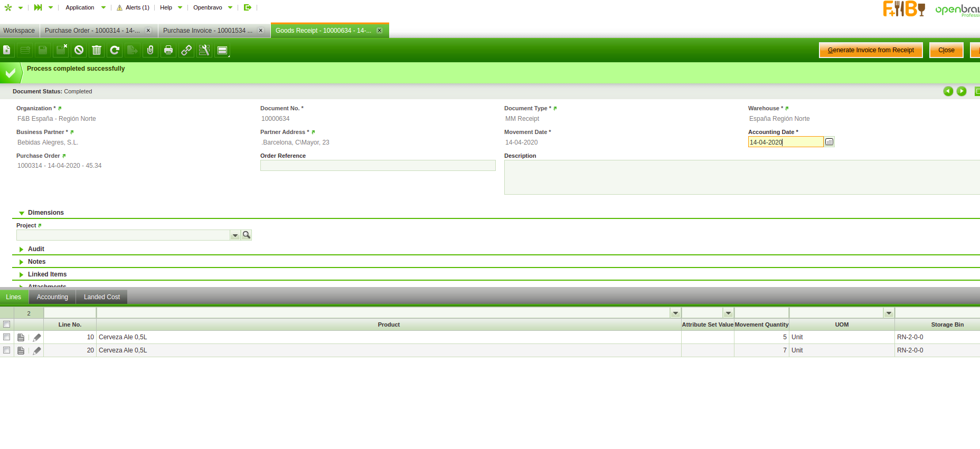Tick the checkbox for line 20

(7, 350)
